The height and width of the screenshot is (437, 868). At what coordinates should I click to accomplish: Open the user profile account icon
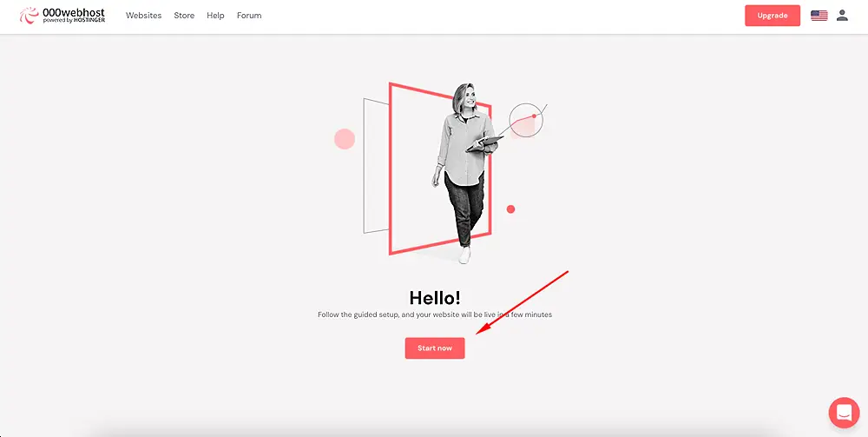842,16
